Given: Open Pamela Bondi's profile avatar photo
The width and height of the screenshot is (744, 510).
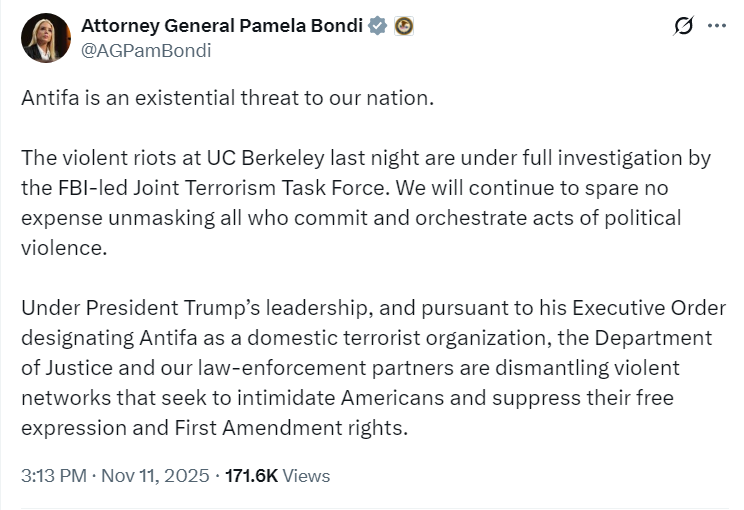Looking at the screenshot, I should coord(46,38).
